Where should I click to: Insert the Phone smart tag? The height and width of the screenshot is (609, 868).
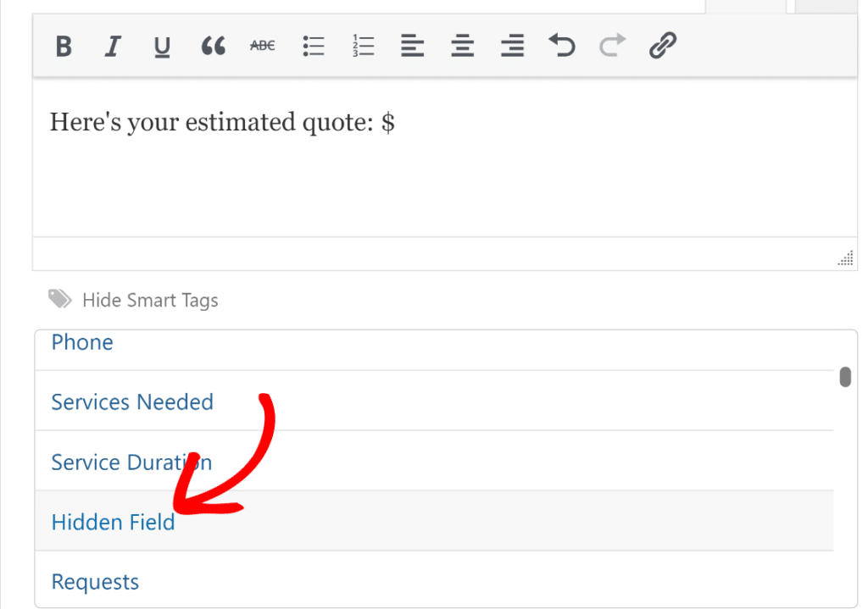coord(81,342)
